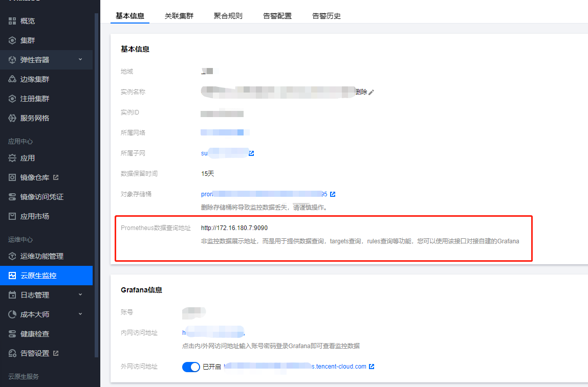Click the 集群 cluster icon in sidebar
Screen dimensions: 588x387
[12, 40]
